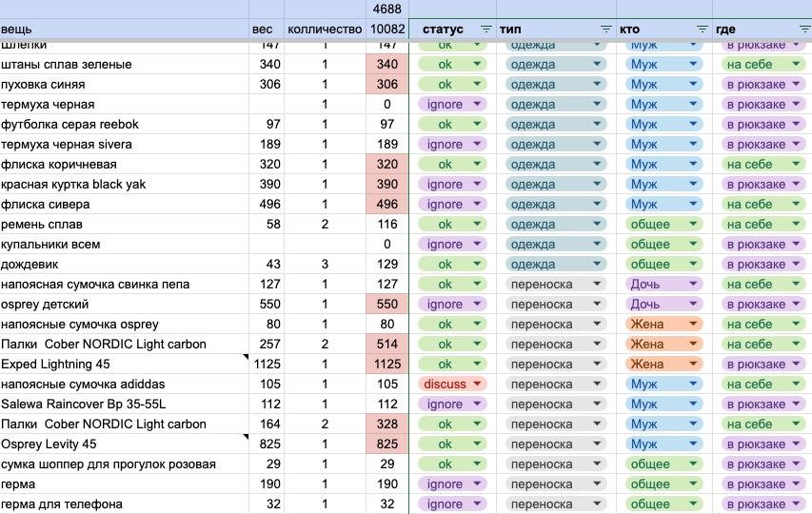Click the filter icon in кто column header
The height and width of the screenshot is (514, 812).
coord(703,30)
